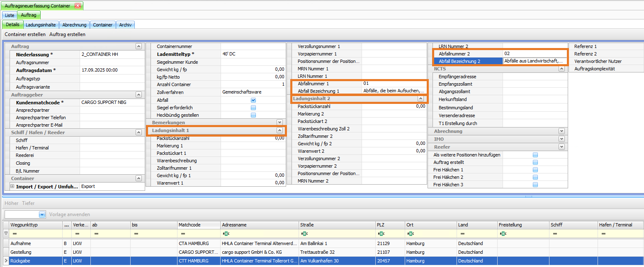Viewport: 644px width, 267px height.
Task: Switch to the Ladungsinhalte tab
Action: point(41,25)
